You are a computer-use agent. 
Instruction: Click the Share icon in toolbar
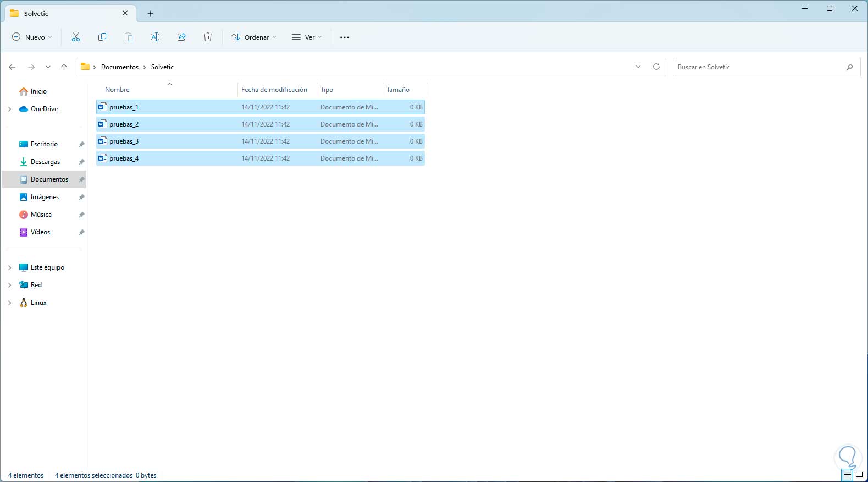181,37
